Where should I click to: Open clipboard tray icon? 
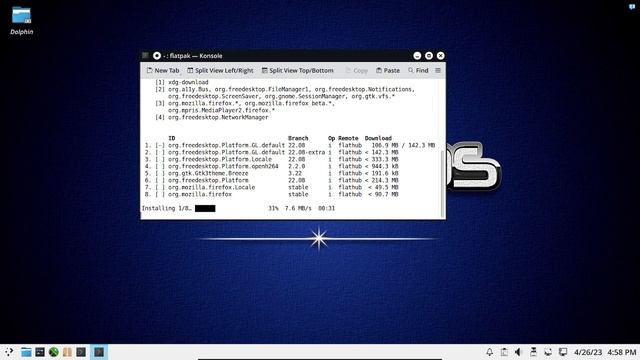(x=504, y=352)
